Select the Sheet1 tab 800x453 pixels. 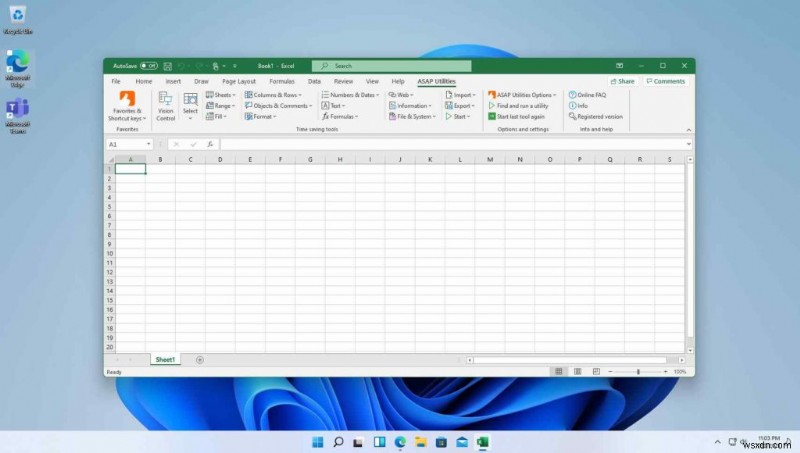[165, 360]
